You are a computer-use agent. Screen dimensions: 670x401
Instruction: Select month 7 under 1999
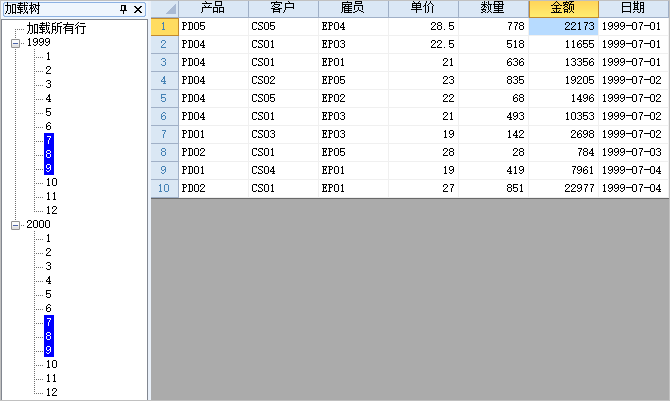[x=48, y=141]
